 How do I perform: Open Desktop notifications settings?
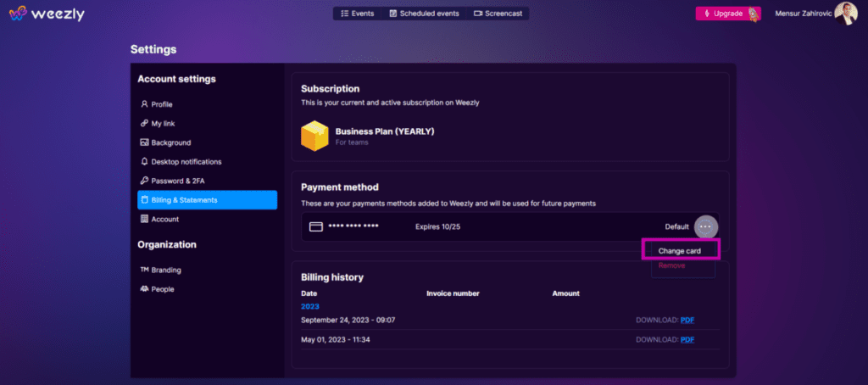(186, 161)
